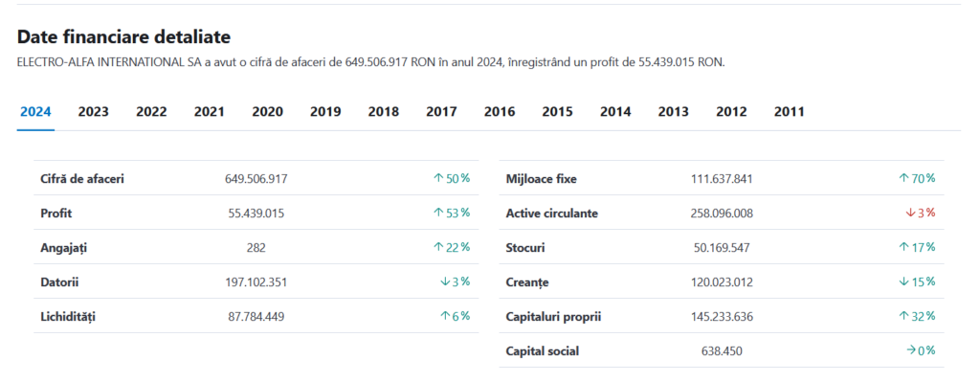Switch to the 2023 year tab

point(93,112)
